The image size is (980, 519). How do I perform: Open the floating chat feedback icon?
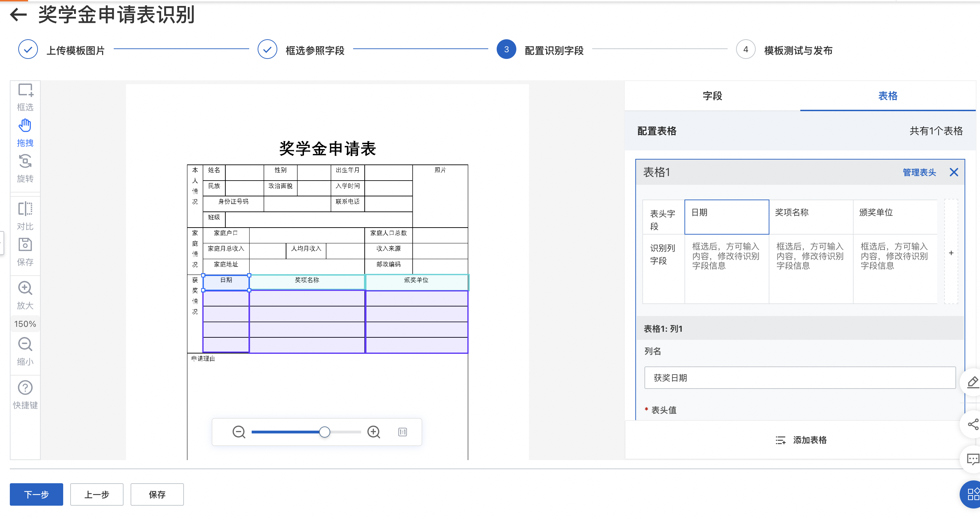pyautogui.click(x=973, y=459)
